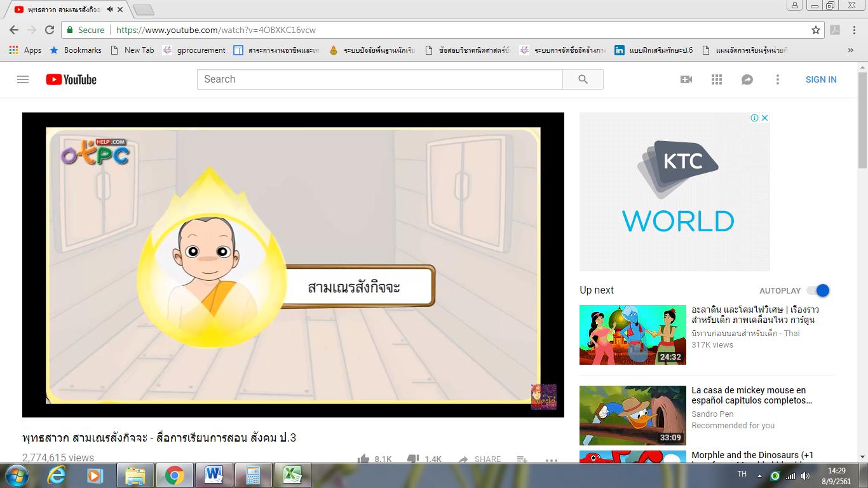Mute the tab via speaker icon
This screenshot has height=488, width=868.
click(111, 10)
